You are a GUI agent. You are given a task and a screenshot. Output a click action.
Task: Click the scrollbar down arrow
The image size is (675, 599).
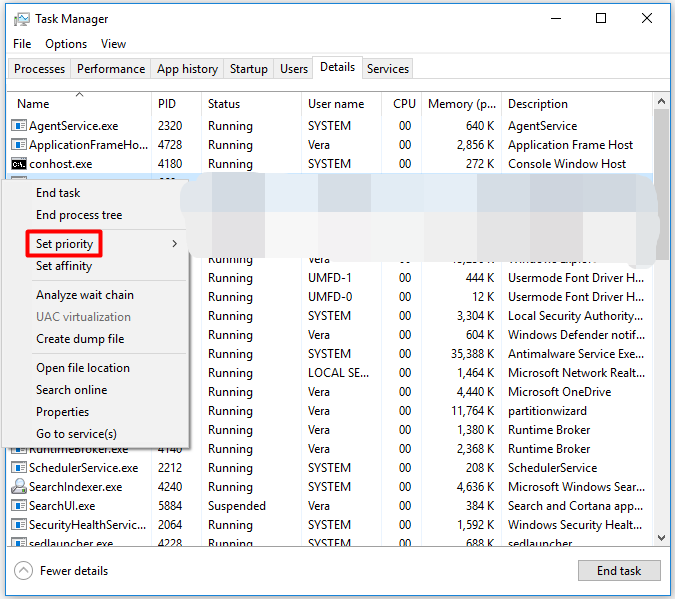pyautogui.click(x=661, y=537)
